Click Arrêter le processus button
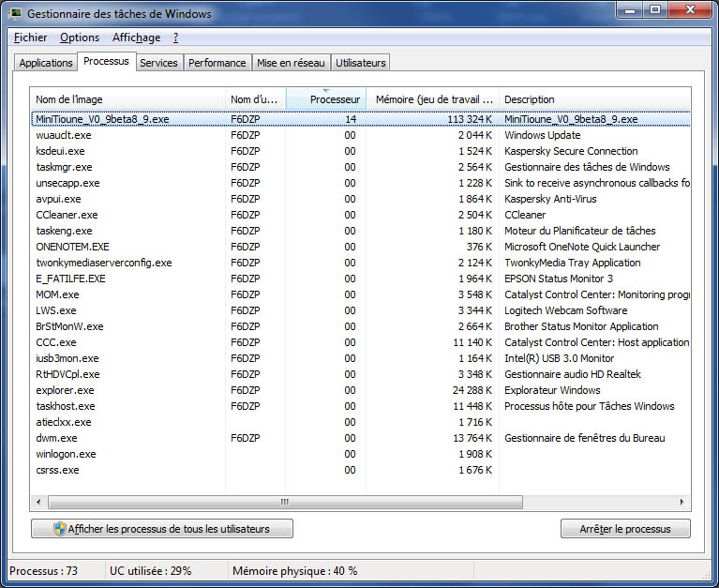The image size is (719, 588). coord(625,529)
